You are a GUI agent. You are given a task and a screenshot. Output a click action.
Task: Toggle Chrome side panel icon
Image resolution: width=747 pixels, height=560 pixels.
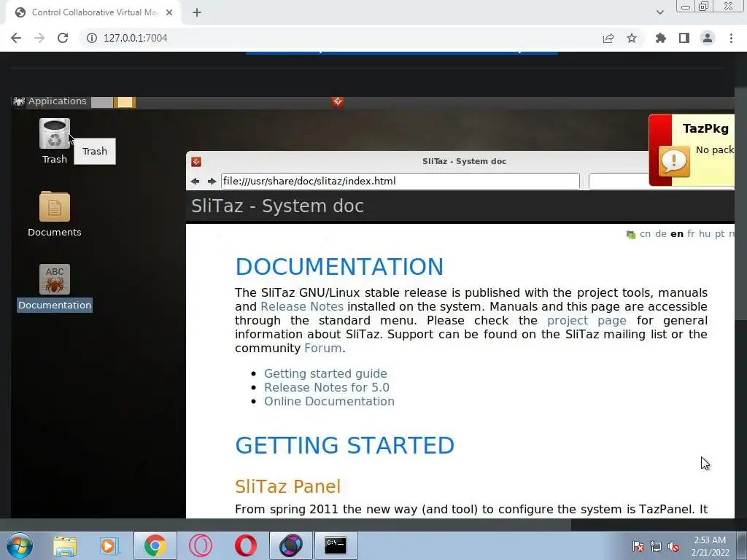point(684,38)
